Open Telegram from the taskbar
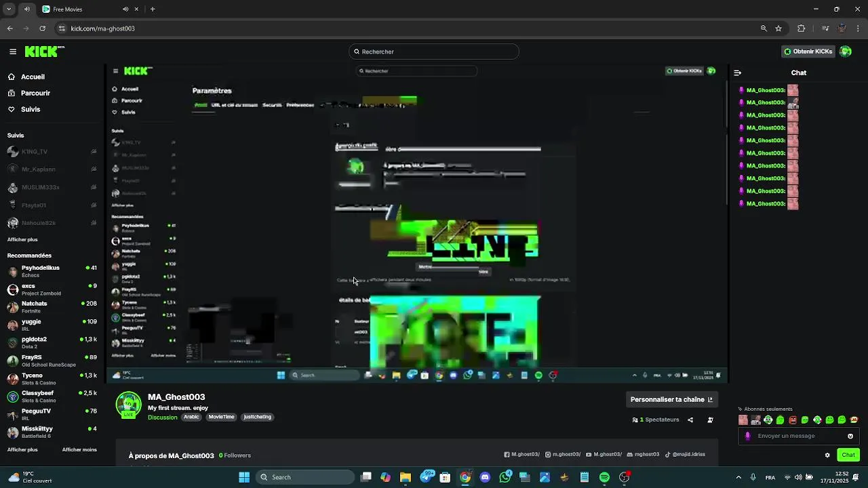Image resolution: width=868 pixels, height=488 pixels. pyautogui.click(x=427, y=477)
